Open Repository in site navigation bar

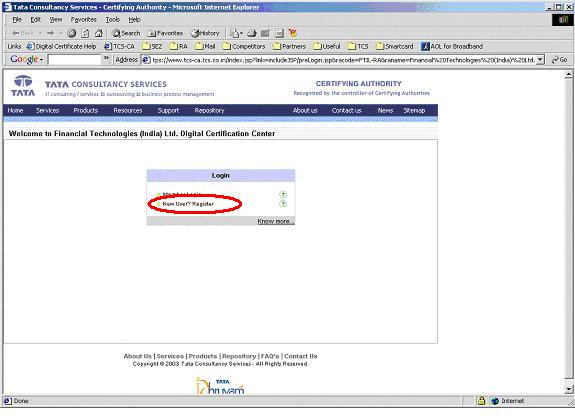[x=209, y=110]
